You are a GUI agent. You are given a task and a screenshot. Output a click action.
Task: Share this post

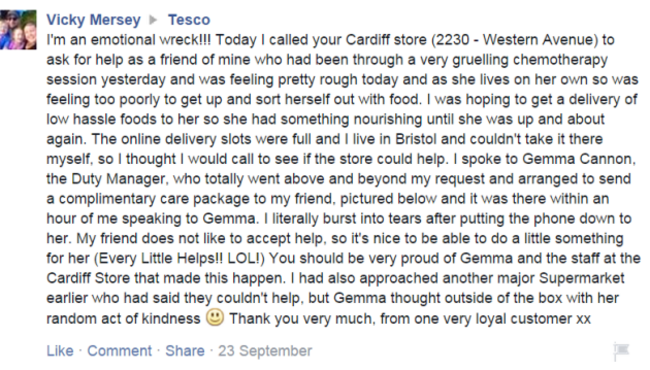point(185,351)
